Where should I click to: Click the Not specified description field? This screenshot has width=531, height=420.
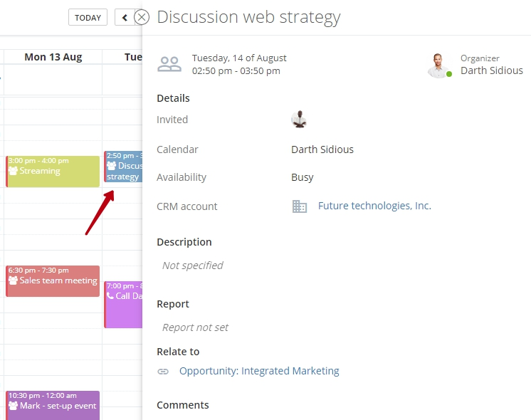tap(192, 266)
